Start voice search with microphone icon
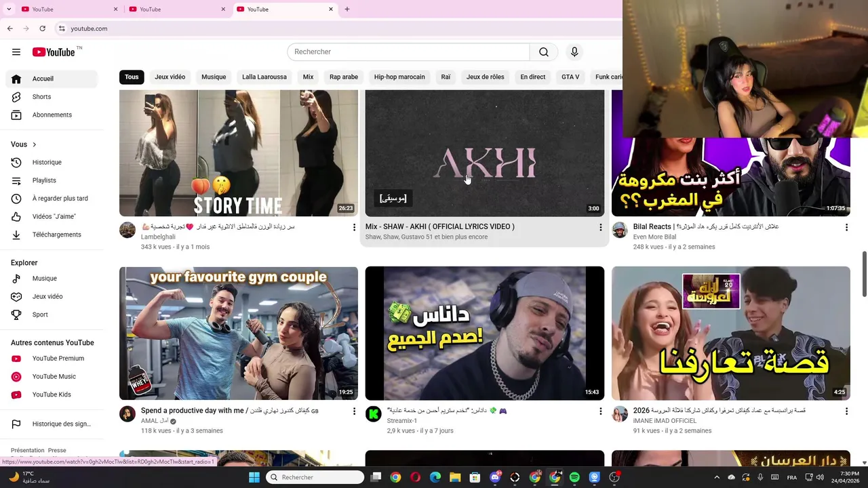 (x=574, y=52)
